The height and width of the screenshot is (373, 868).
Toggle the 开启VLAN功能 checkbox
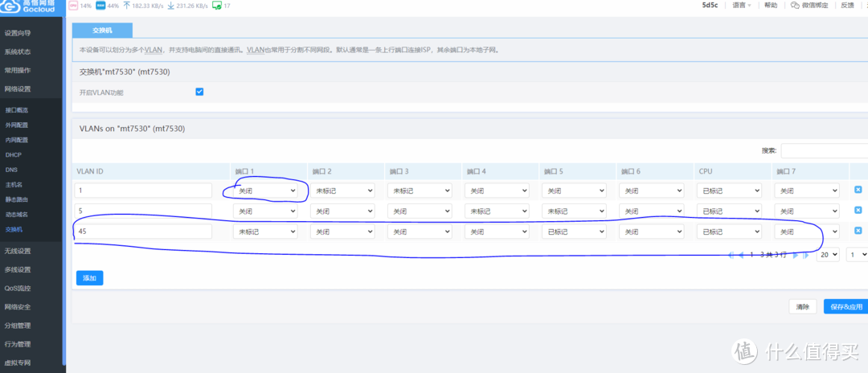(x=200, y=92)
